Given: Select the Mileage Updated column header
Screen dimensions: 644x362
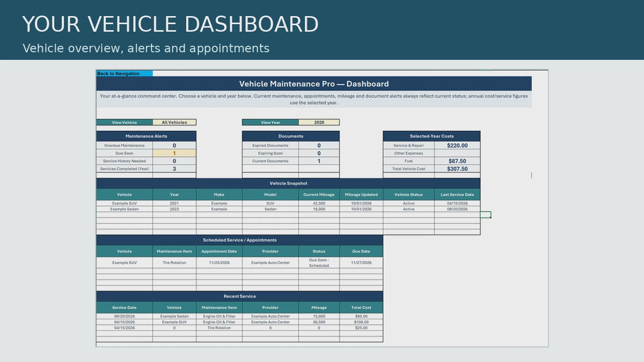Looking at the screenshot, I should [x=361, y=195].
